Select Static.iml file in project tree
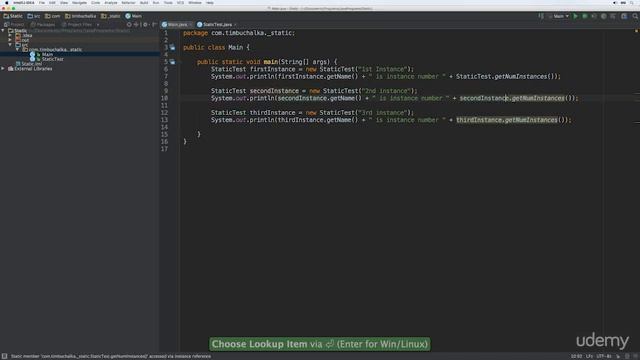The height and width of the screenshot is (360, 640). tap(31, 64)
